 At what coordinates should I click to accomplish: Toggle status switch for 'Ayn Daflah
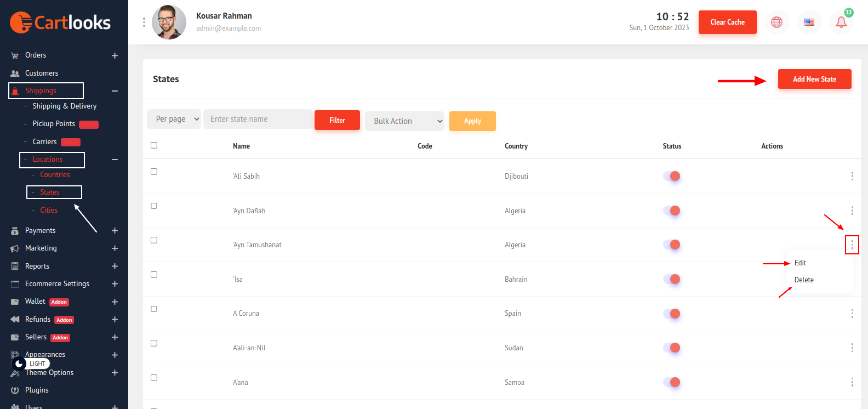(x=672, y=211)
